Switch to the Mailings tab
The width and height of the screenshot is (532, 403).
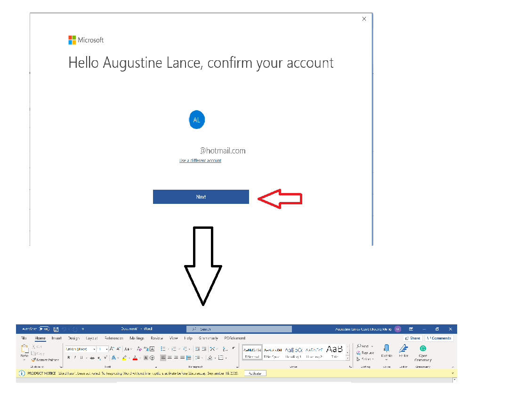pos(137,338)
